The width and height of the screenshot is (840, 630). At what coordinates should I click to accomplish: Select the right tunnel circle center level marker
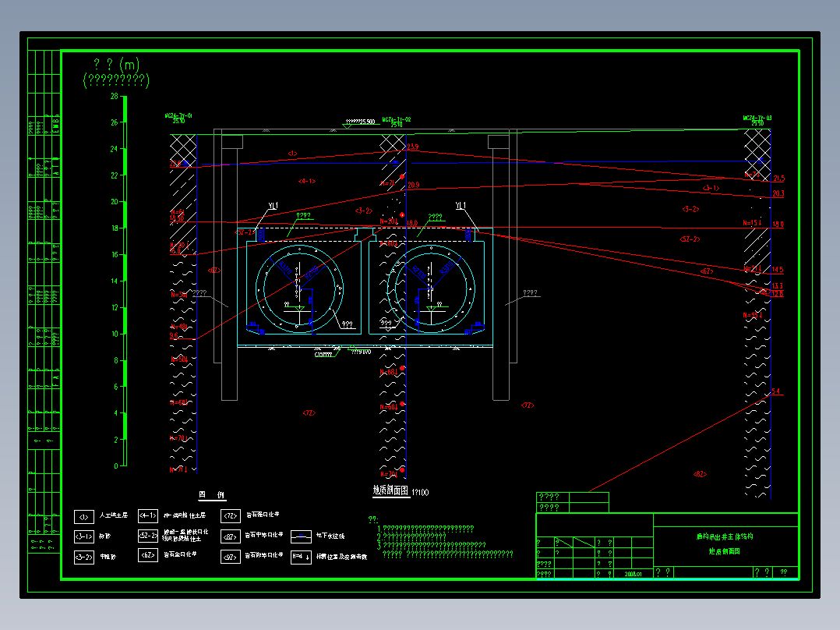431,309
